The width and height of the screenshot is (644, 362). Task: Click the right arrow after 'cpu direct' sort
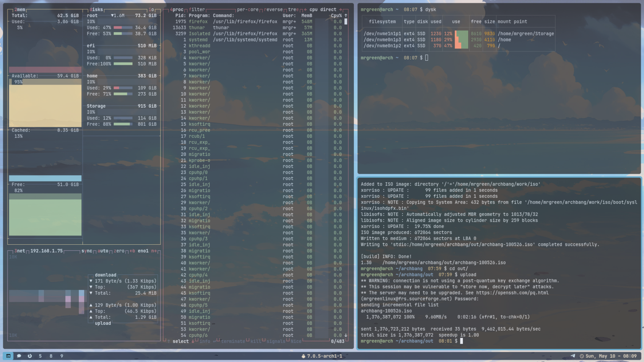(x=340, y=10)
